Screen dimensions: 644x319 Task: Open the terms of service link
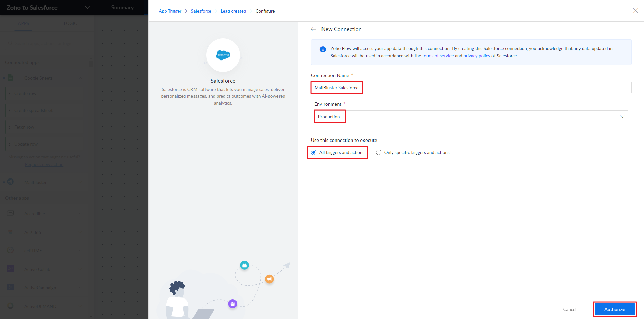(438, 56)
